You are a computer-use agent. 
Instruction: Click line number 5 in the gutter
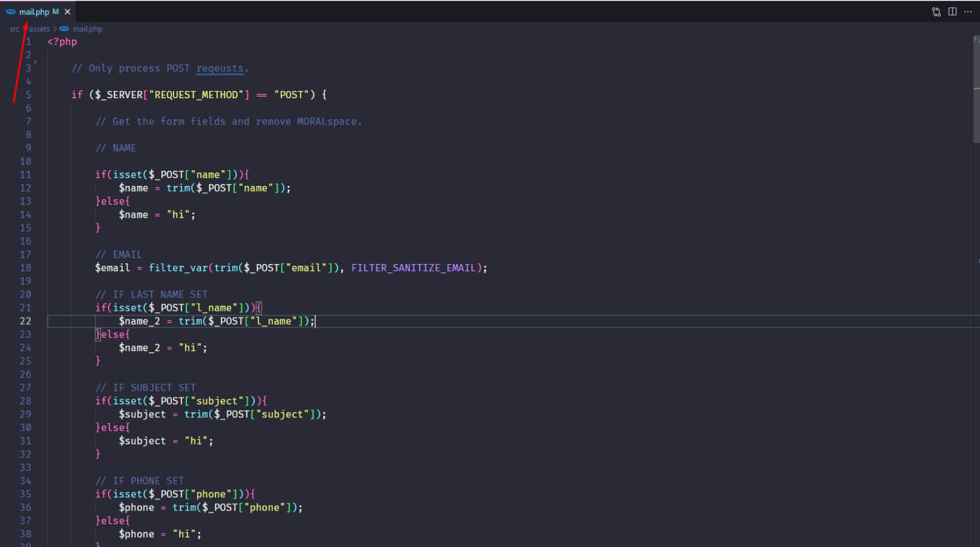(x=28, y=95)
